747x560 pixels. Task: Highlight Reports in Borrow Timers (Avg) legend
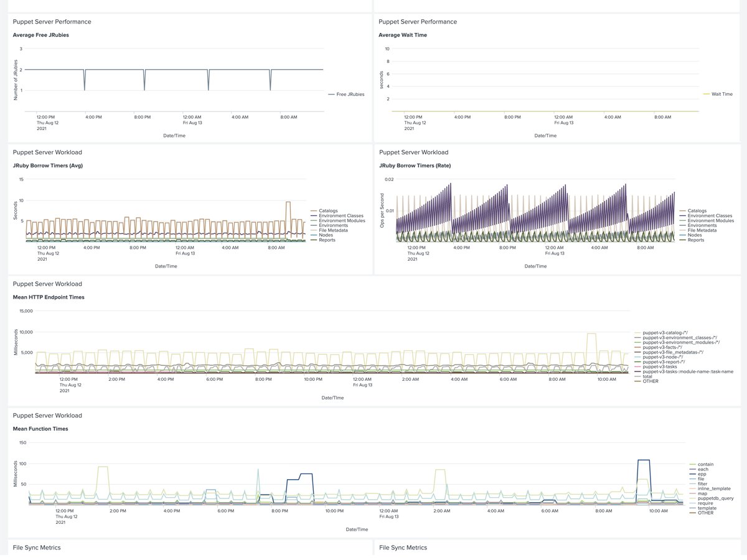click(322, 240)
